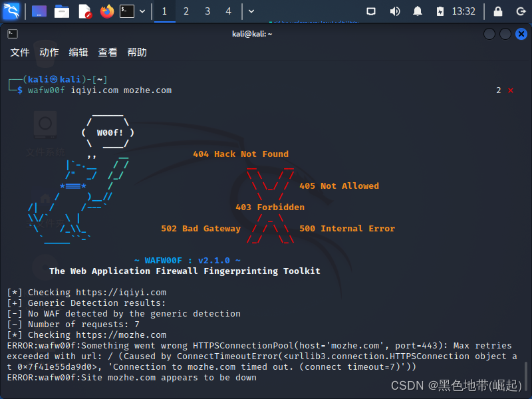The height and width of the screenshot is (399, 532).
Task: Click the '500 Internal Error' banner text
Action: (x=347, y=228)
